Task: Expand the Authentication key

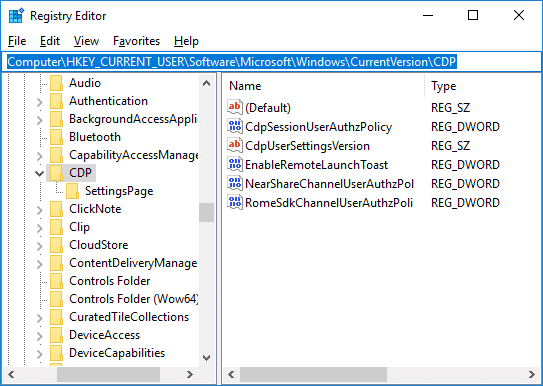Action: (x=39, y=102)
